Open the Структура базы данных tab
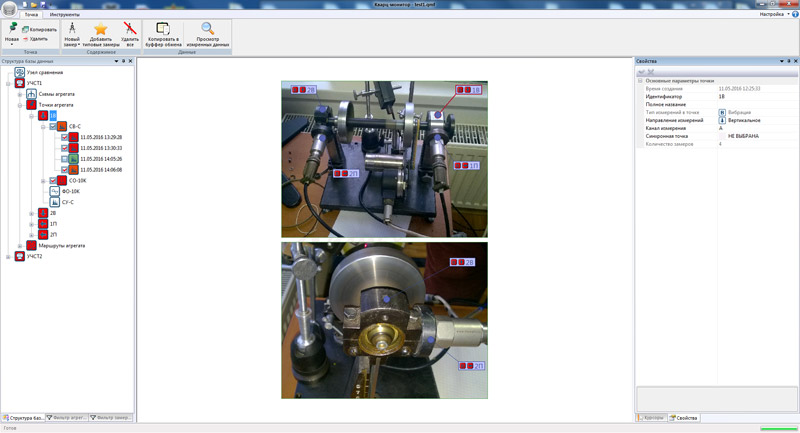 pyautogui.click(x=23, y=418)
